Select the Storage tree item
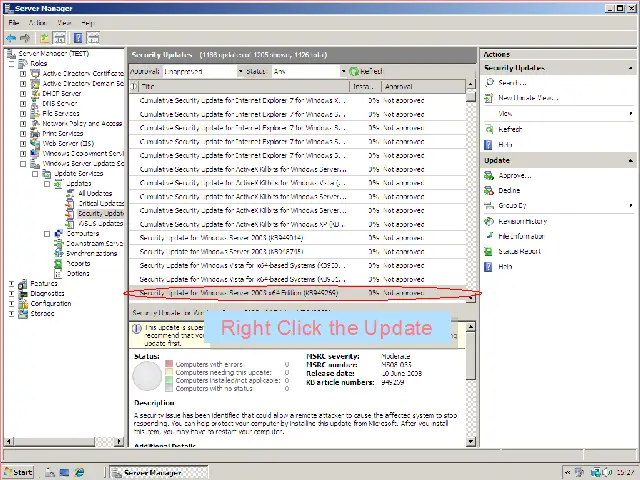Viewport: 640px width, 480px height. click(x=42, y=313)
